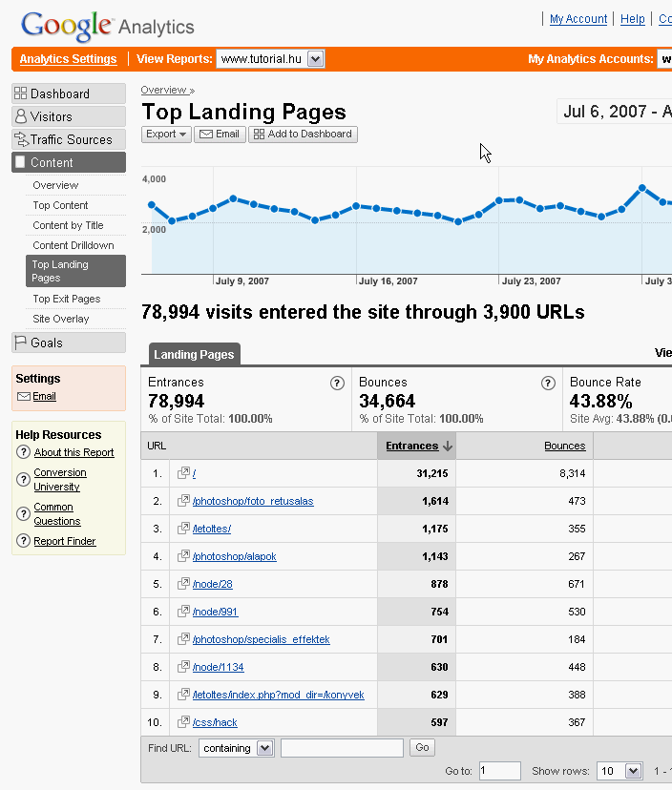Open external link icon for /node/28 row
672x790 pixels.
point(183,584)
